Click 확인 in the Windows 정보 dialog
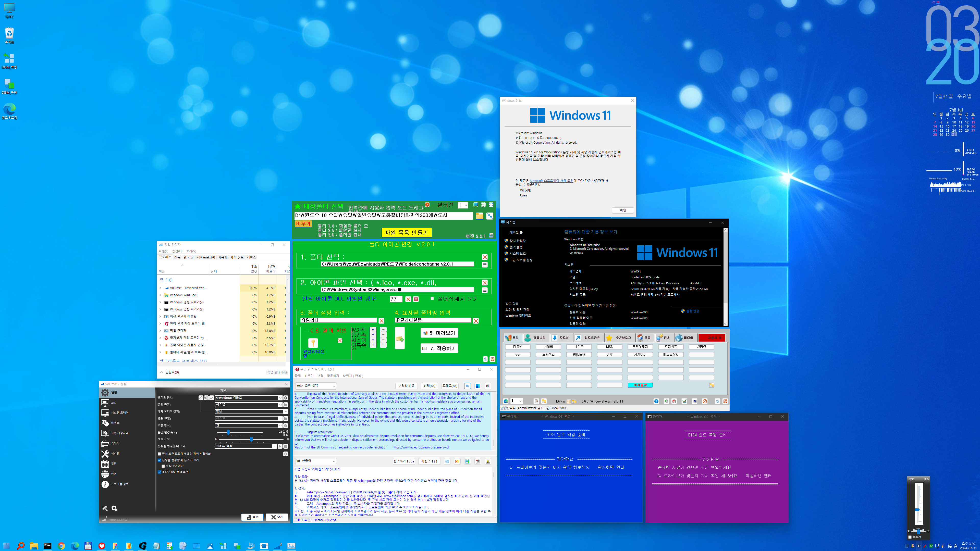Screen dimensions: 980x551 [x=623, y=210]
